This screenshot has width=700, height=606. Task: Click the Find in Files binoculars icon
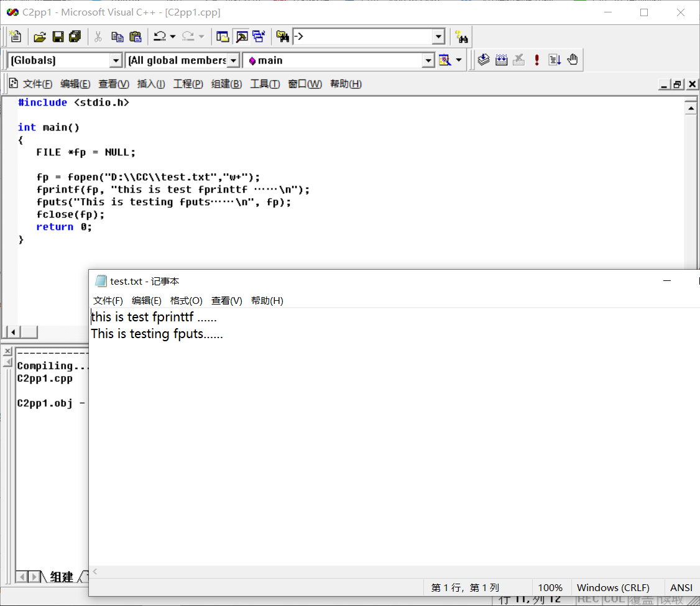click(282, 37)
